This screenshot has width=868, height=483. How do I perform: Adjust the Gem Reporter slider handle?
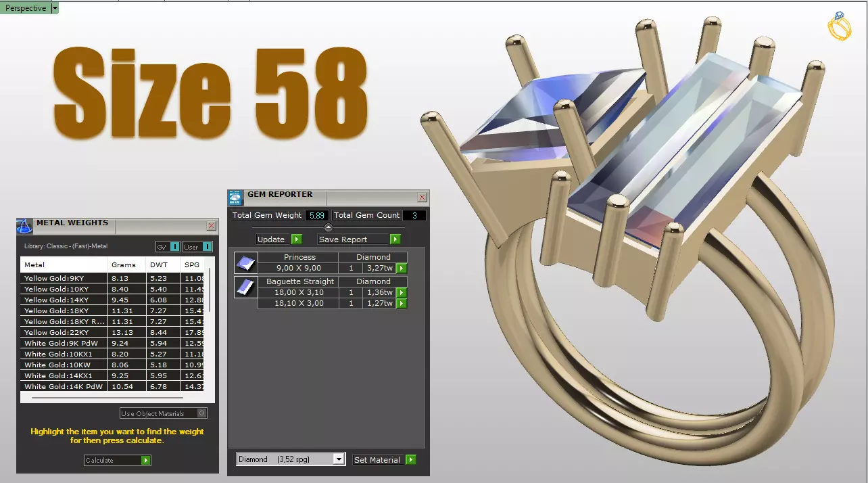pyautogui.click(x=329, y=227)
